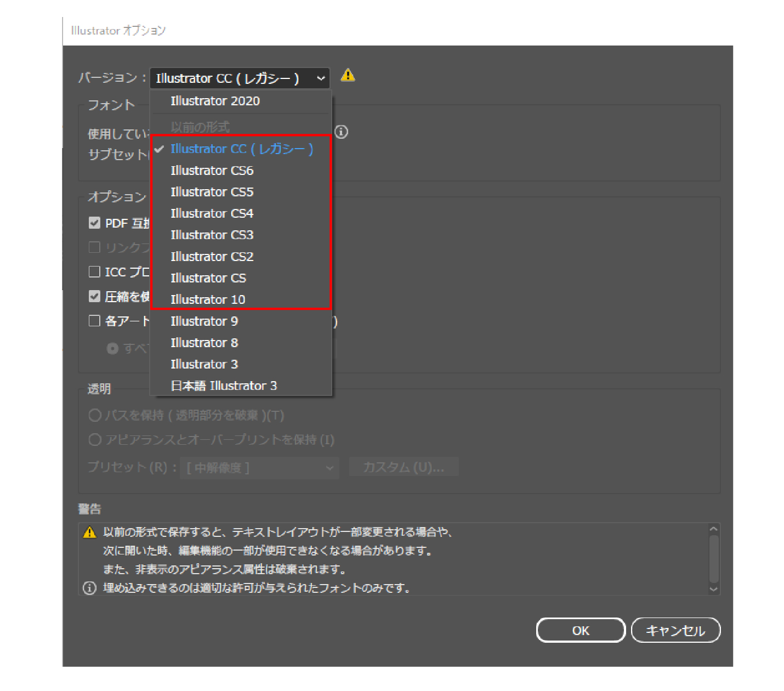Enable the 各アートボード save checkbox

click(x=94, y=321)
